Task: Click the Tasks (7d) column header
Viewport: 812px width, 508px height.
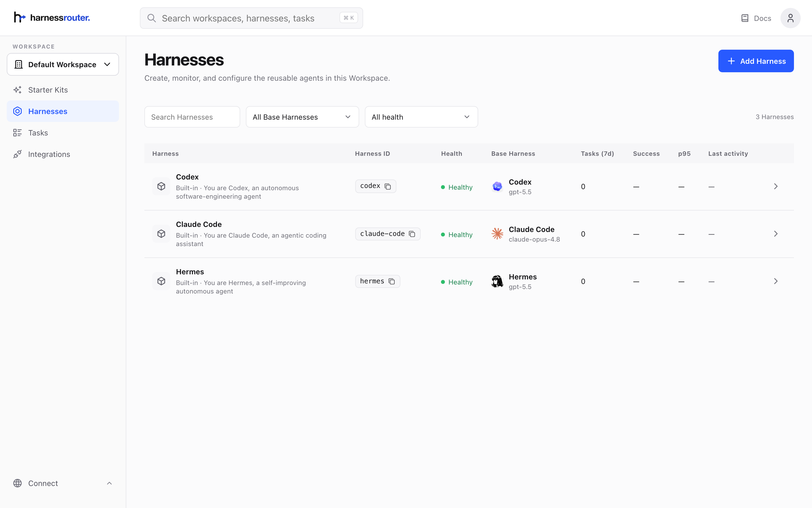Action: [x=597, y=154]
